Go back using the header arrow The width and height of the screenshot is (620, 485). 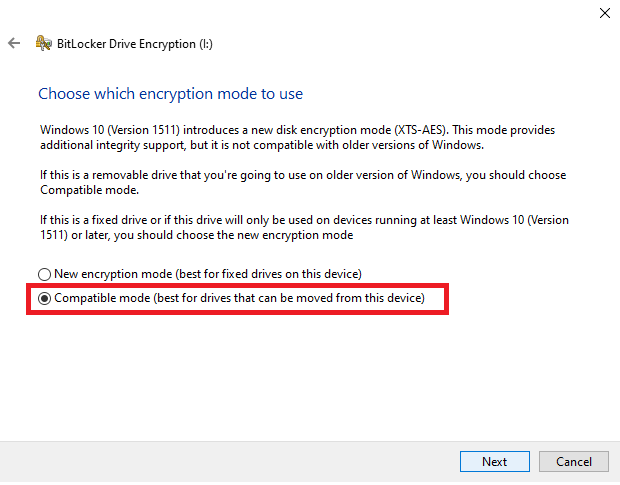(14, 44)
